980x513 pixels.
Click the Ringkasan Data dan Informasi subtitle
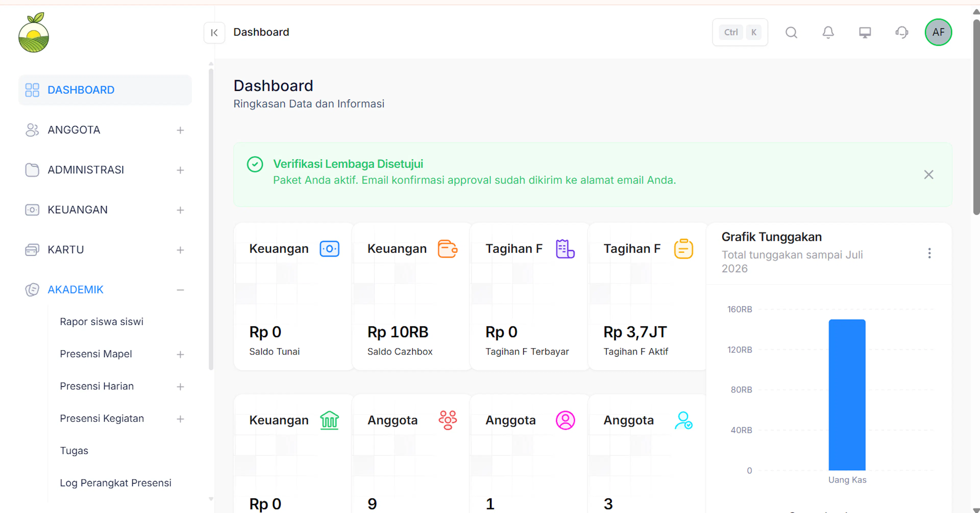pyautogui.click(x=309, y=104)
